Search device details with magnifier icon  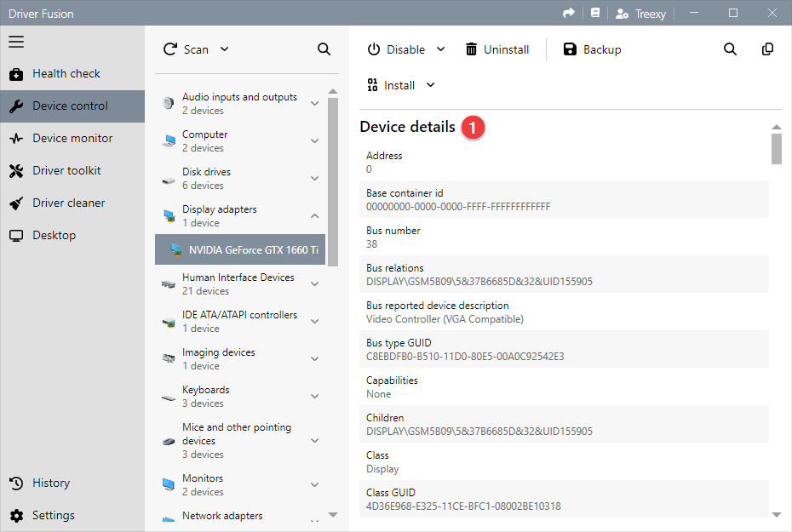point(730,49)
